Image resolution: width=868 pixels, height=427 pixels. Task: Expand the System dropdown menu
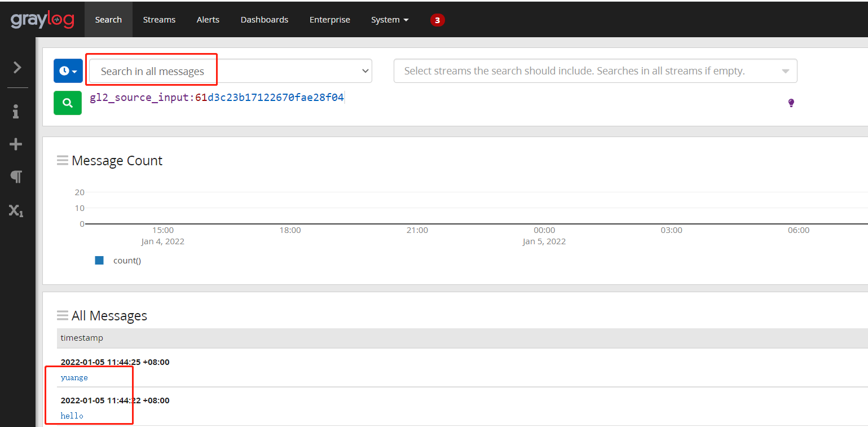click(x=390, y=20)
